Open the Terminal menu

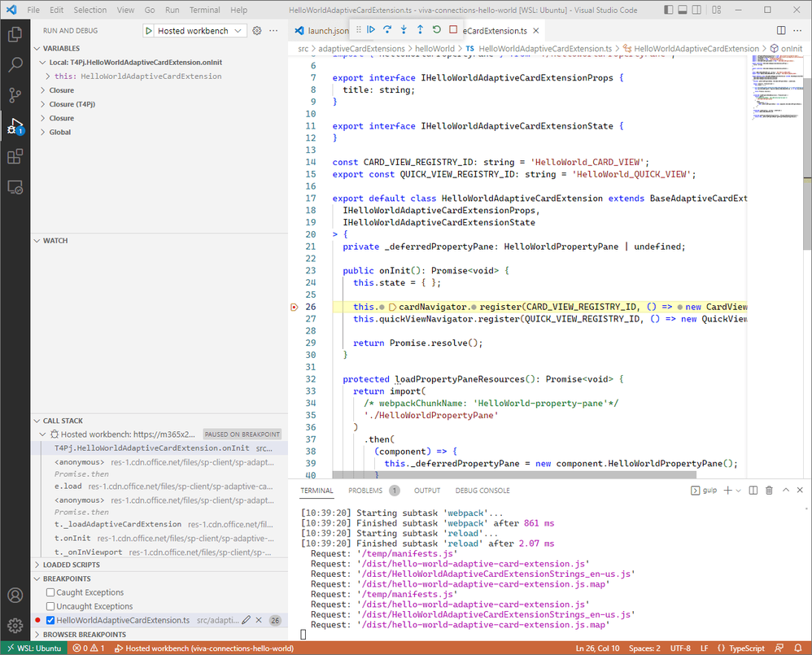point(203,10)
